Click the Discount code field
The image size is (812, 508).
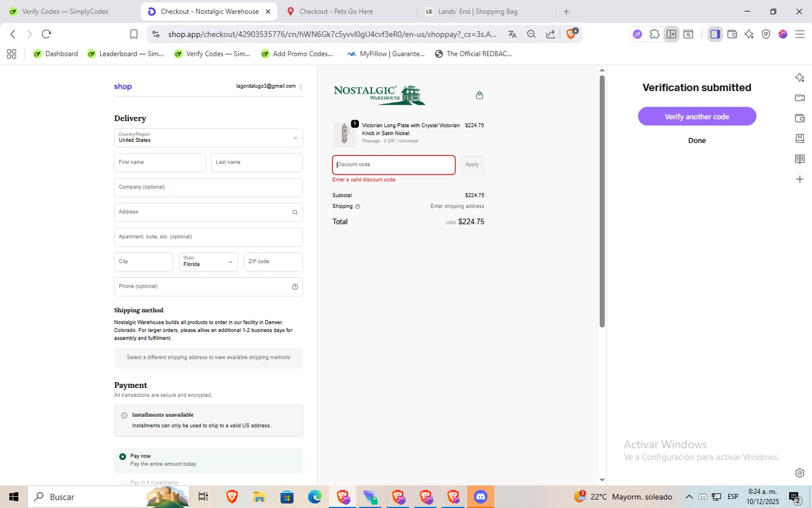[x=394, y=165]
